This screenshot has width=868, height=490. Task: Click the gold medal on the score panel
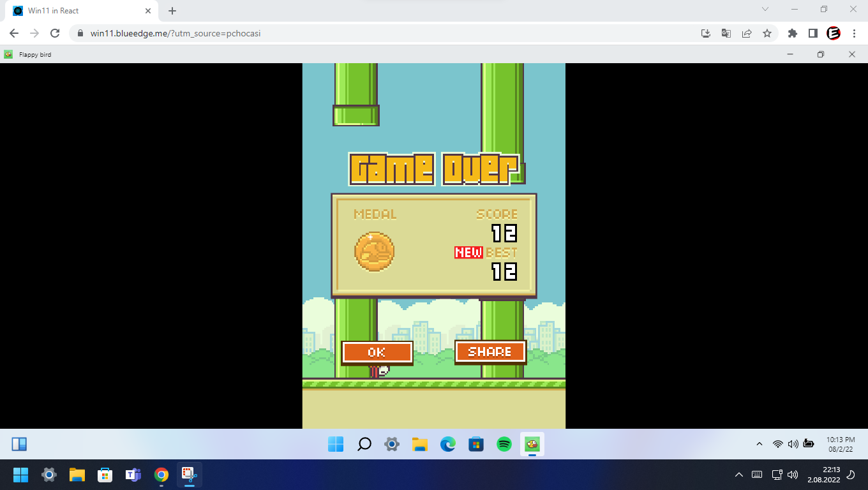pyautogui.click(x=374, y=251)
